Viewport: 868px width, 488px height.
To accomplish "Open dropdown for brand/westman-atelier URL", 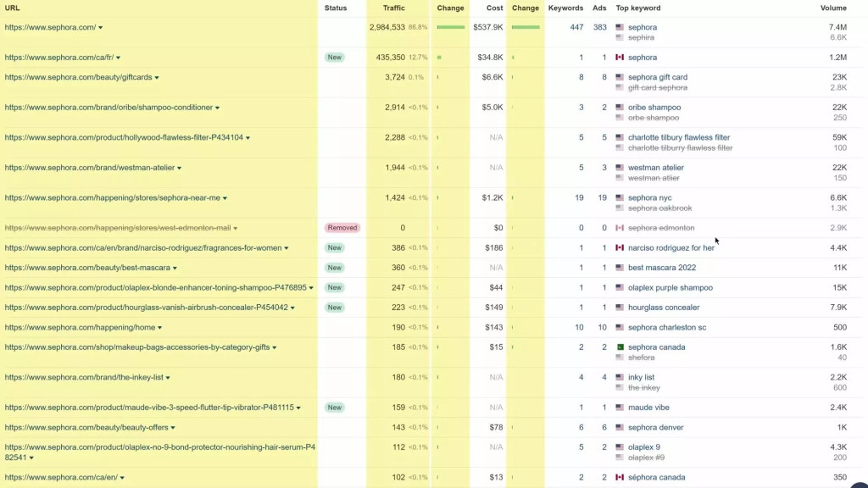I will pos(179,169).
